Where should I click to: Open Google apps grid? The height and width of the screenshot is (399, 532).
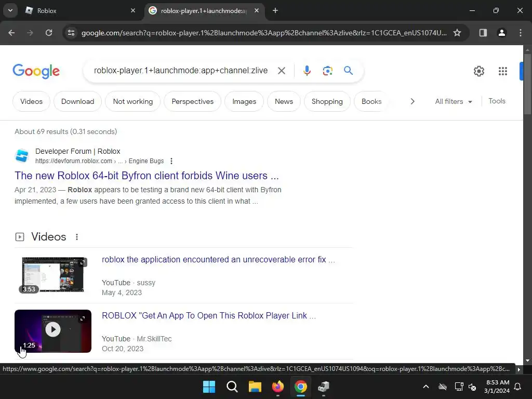point(502,71)
